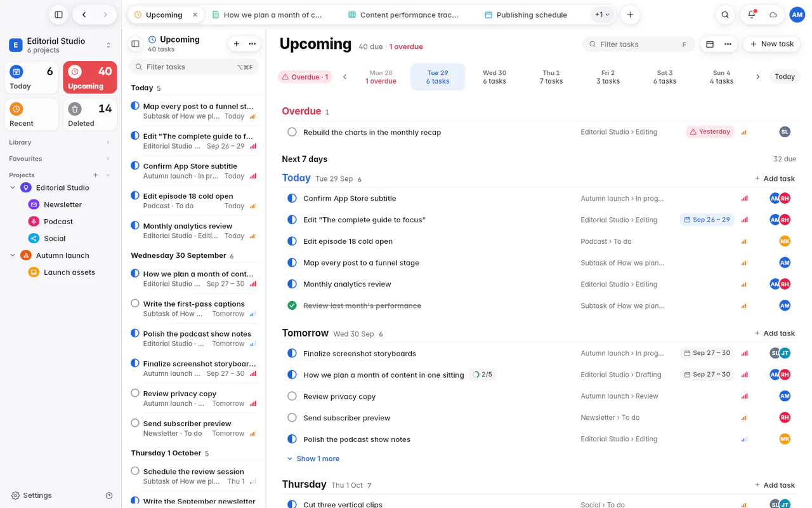The width and height of the screenshot is (812, 508).
Task: Toggle status of 'Monthly analytics review' in main list
Action: pyautogui.click(x=292, y=284)
